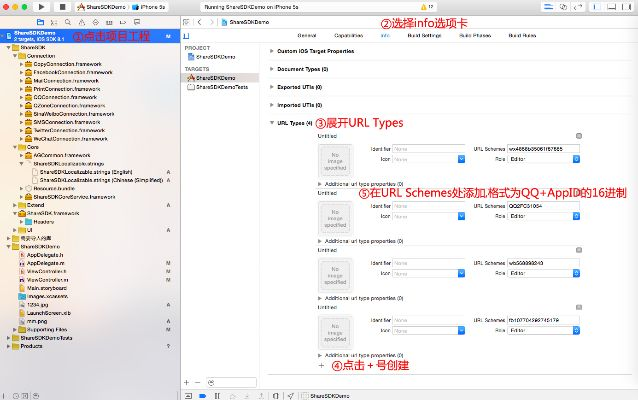The width and height of the screenshot is (638, 400).
Task: Switch to the General tab
Action: click(307, 35)
